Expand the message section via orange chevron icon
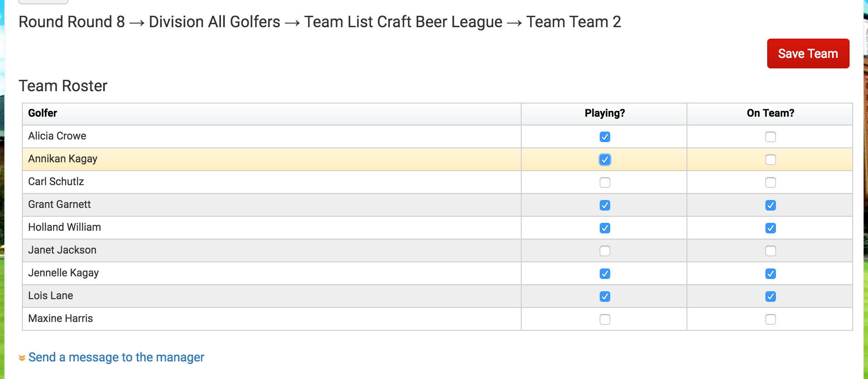Viewport: 868px width, 379px height. coord(22,358)
